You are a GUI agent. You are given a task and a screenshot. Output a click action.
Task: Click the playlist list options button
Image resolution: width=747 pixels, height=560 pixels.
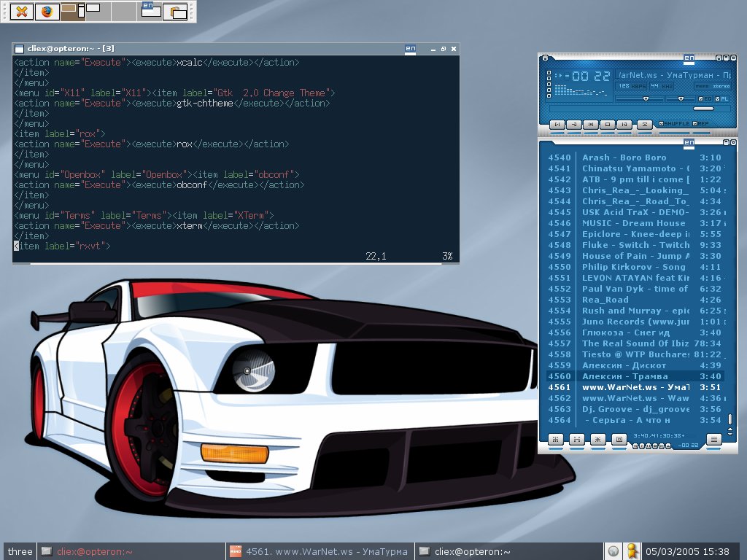[x=713, y=439]
